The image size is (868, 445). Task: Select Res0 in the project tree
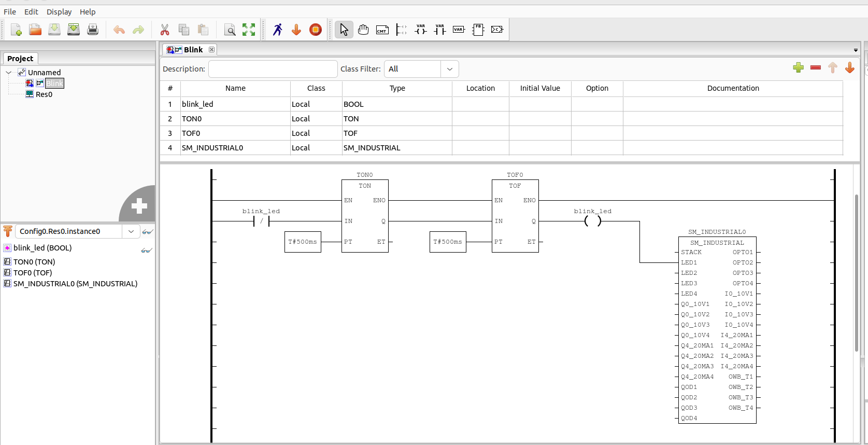coord(44,94)
